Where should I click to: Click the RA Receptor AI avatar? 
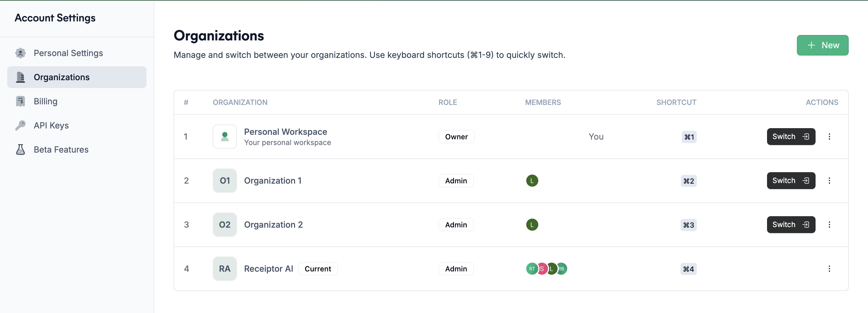tap(225, 269)
